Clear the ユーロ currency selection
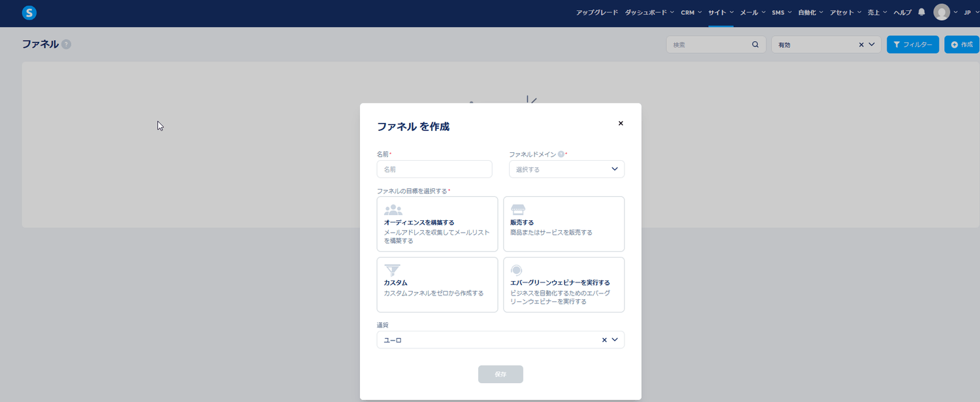The height and width of the screenshot is (402, 980). click(604, 340)
